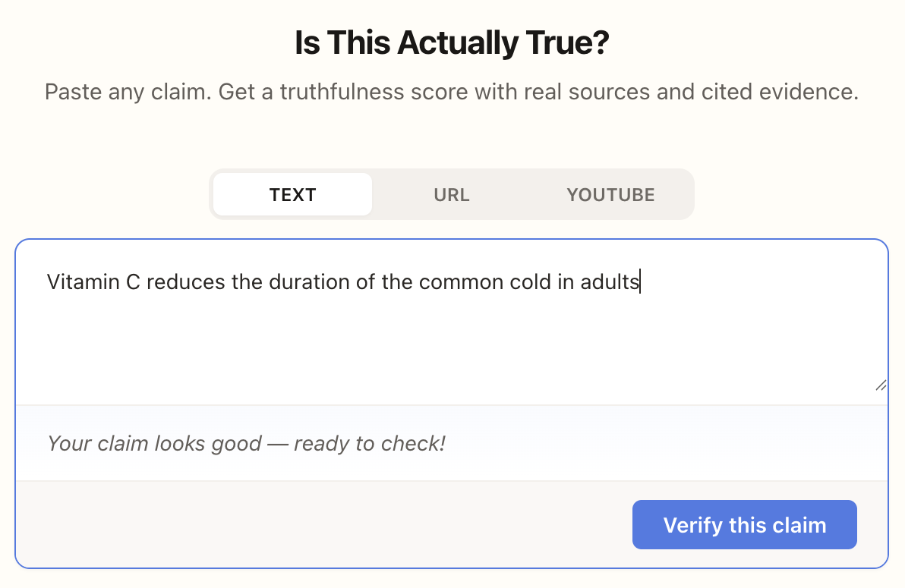Click the claim text about Vitamin C

coord(342,281)
